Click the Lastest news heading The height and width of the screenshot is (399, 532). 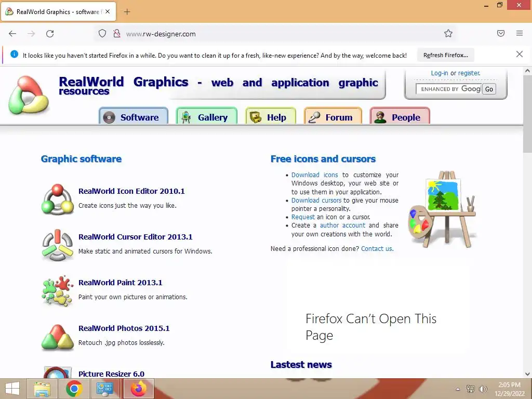(301, 364)
